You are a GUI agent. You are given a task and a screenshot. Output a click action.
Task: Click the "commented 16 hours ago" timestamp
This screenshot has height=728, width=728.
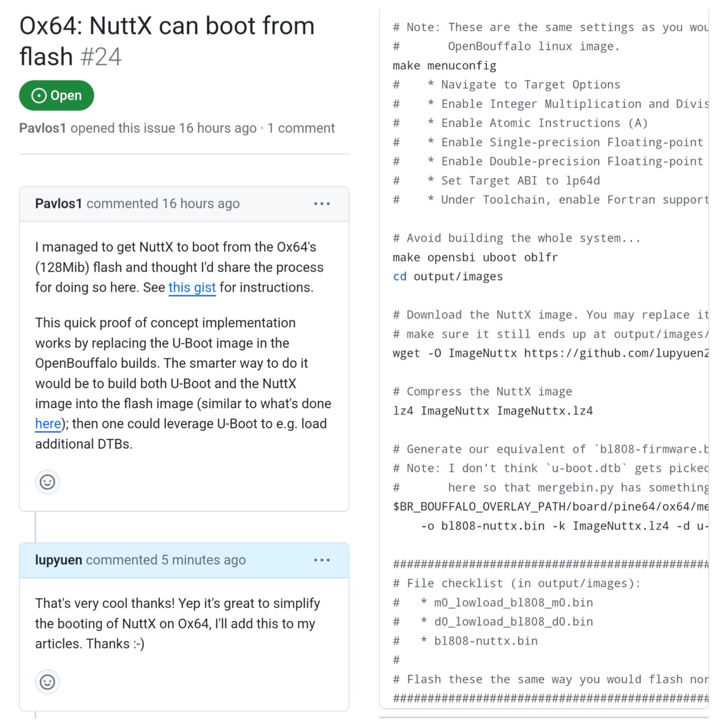(163, 204)
